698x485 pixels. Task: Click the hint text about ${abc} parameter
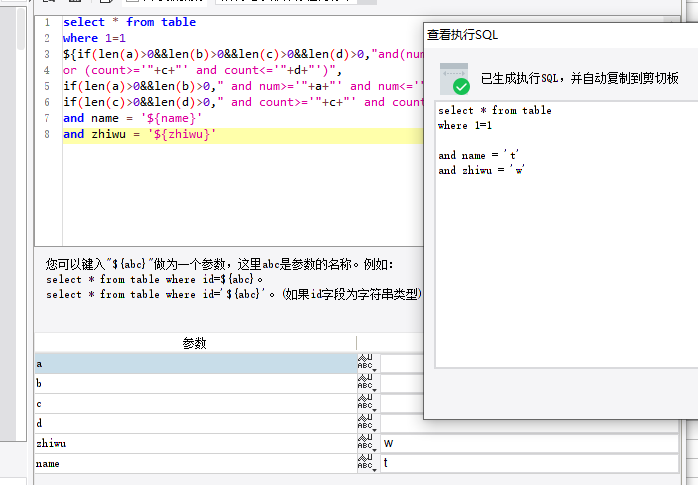pyautogui.click(x=219, y=264)
